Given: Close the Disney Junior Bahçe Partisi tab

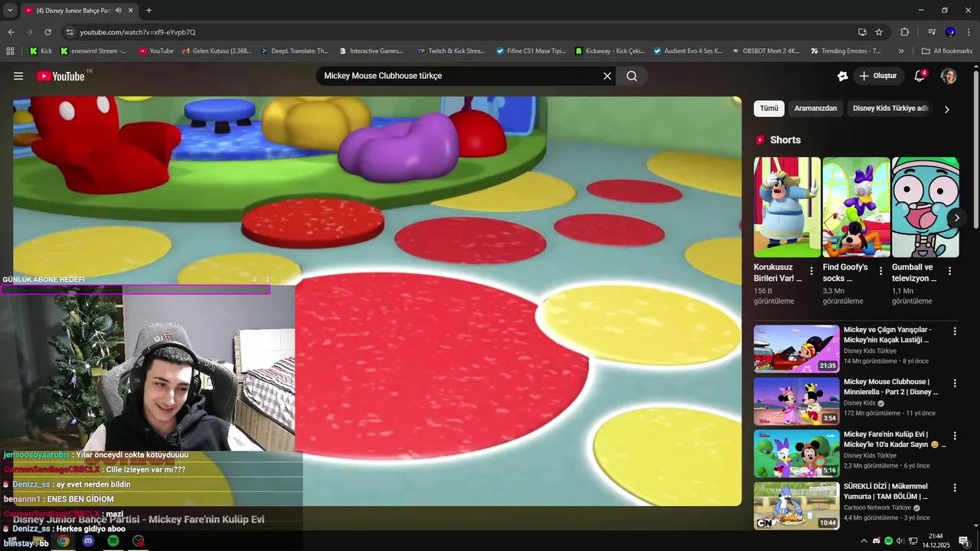Looking at the screenshot, I should coord(130,11).
